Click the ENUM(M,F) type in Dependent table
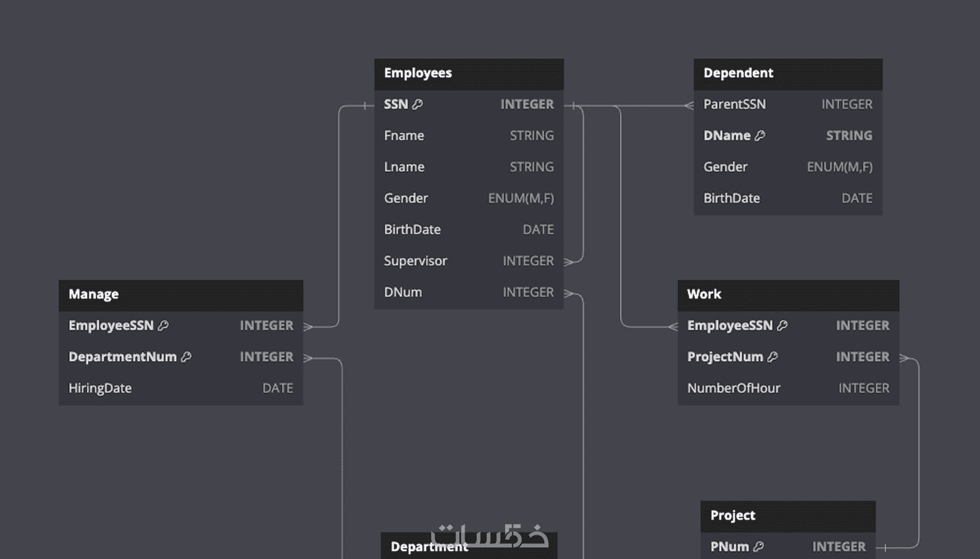 839,167
